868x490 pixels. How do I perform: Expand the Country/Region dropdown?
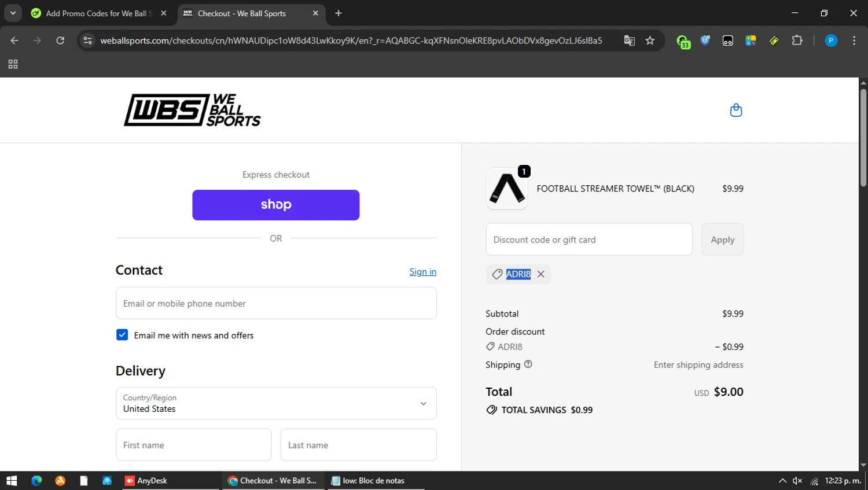click(276, 403)
